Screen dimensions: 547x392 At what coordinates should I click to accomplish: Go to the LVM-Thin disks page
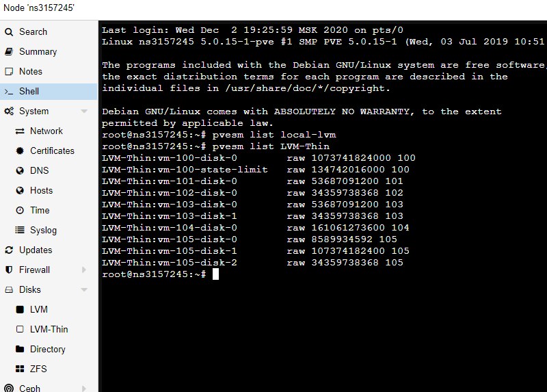[x=49, y=329]
